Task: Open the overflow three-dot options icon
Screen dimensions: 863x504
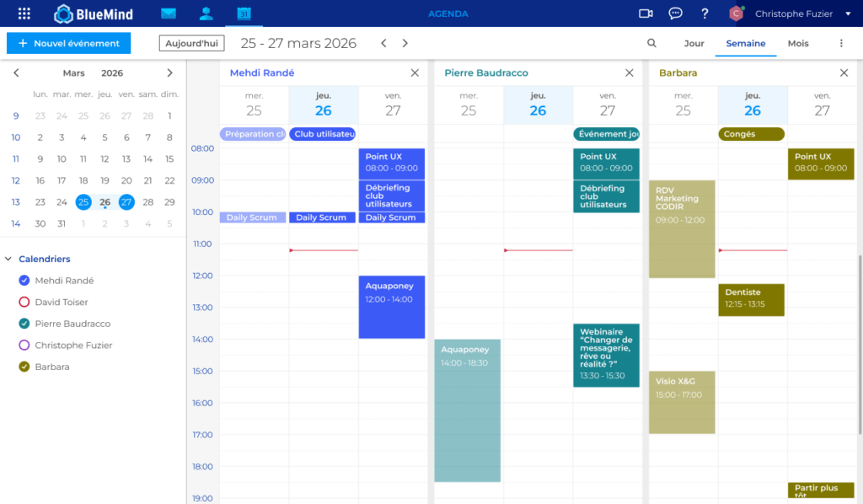Action: (x=840, y=42)
